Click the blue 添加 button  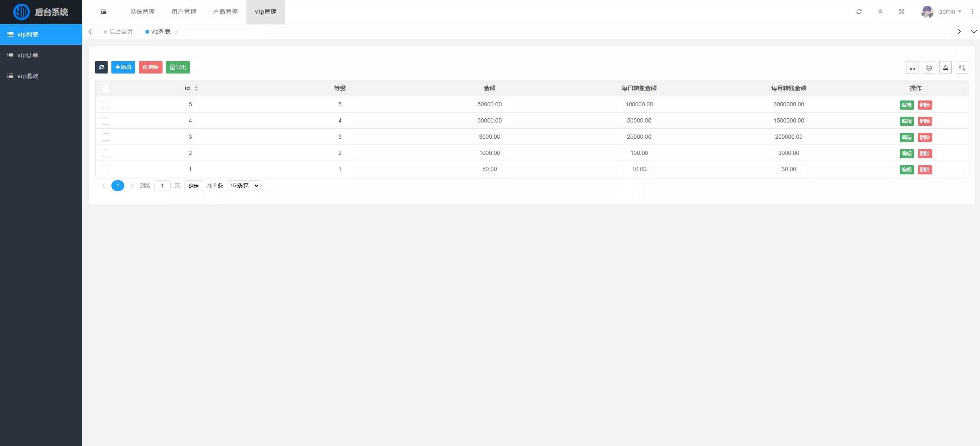[123, 67]
